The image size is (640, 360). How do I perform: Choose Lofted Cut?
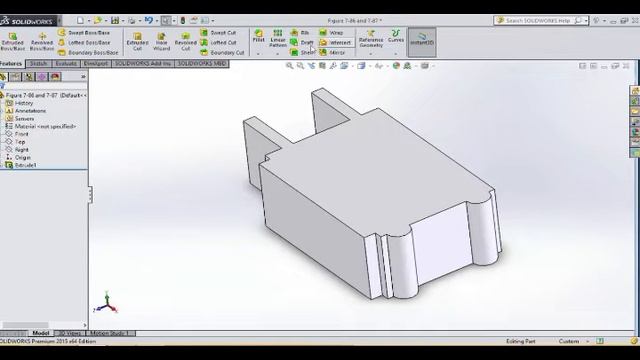(218, 42)
